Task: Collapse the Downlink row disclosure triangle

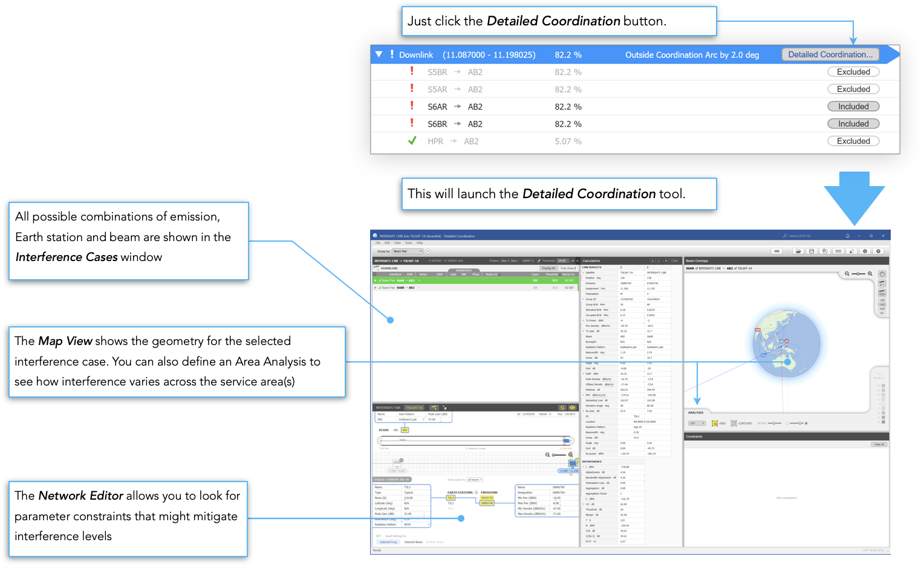Action: click(x=379, y=54)
